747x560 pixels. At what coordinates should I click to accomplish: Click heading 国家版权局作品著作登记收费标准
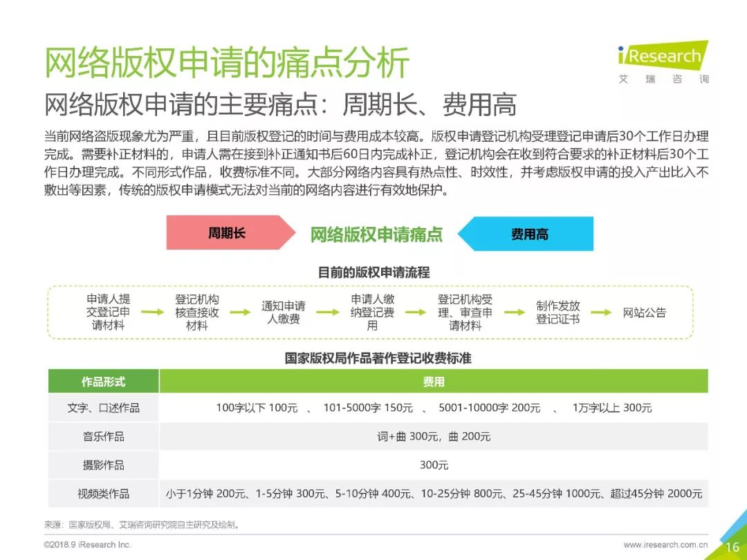click(378, 358)
